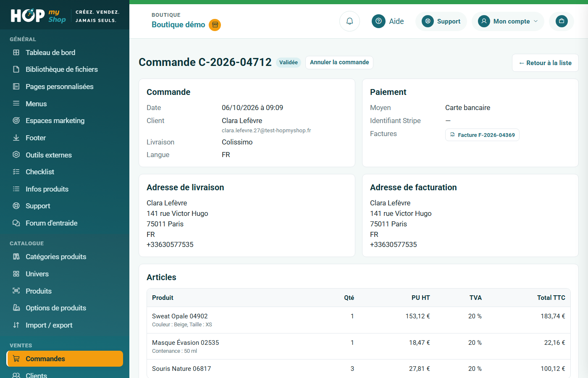
Task: Click the Validée status badge
Action: [289, 62]
